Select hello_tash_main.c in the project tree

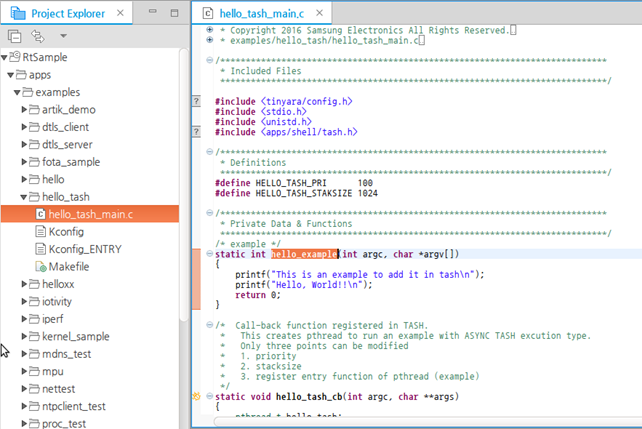point(90,214)
